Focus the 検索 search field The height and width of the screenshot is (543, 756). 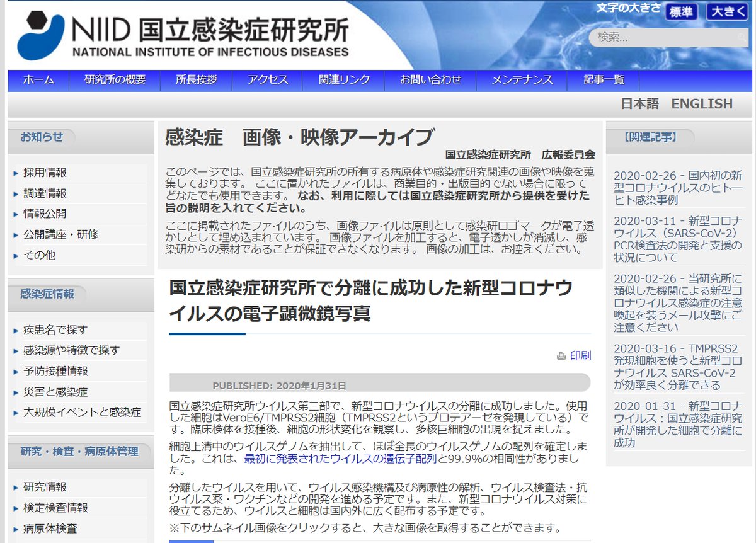(668, 37)
